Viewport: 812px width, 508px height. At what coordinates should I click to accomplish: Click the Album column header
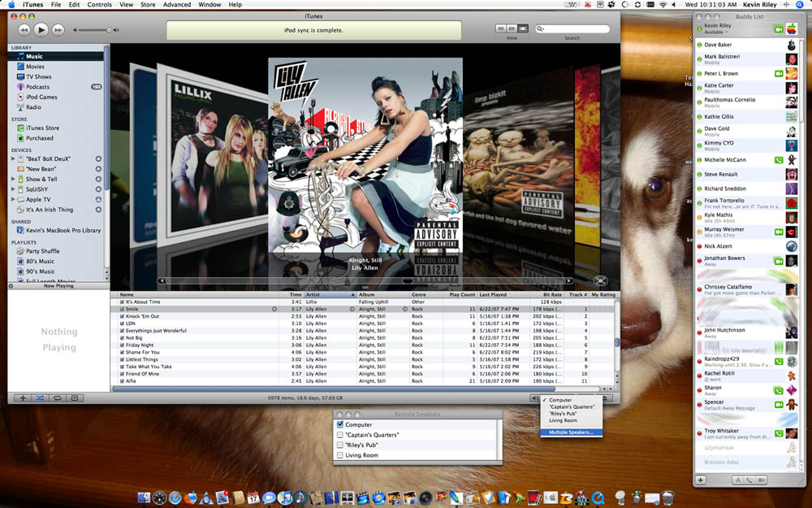(x=383, y=294)
